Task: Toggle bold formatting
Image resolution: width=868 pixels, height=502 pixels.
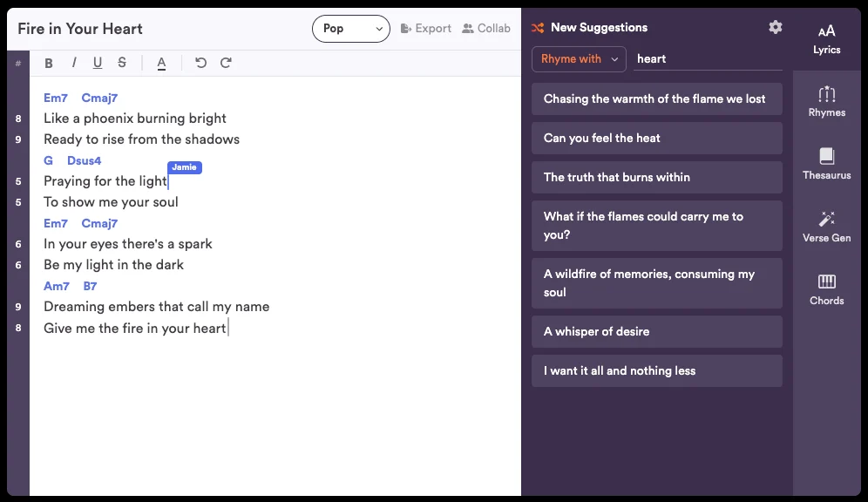Action: click(x=49, y=63)
